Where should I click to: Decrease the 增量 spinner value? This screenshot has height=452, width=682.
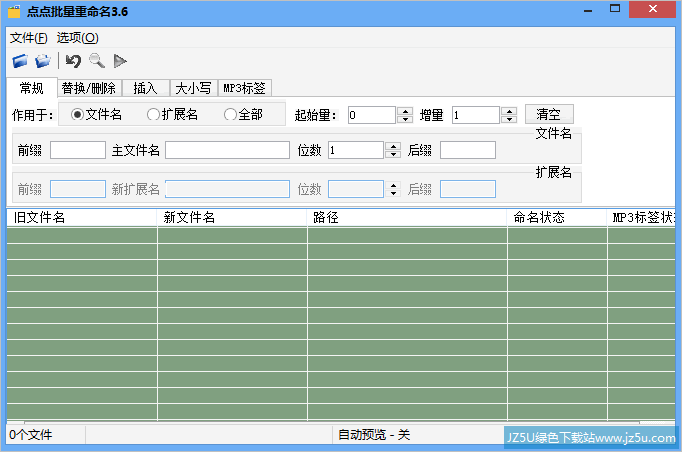tap(509, 119)
